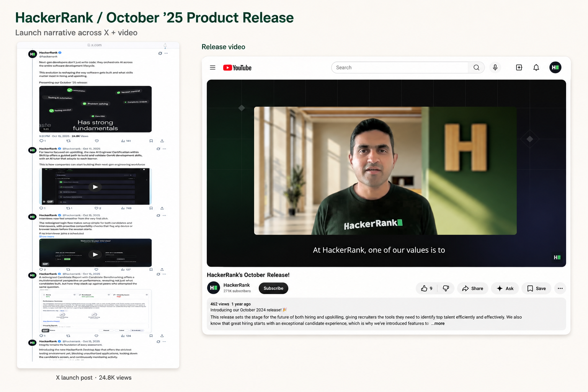Reply to the AI Engineer Certification tweet
This screenshot has height=392, width=588.
point(41,208)
